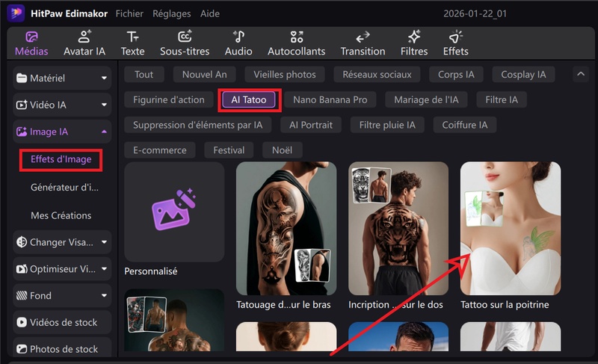
Task: Expand the Matériel dropdown arrow
Action: tap(104, 78)
